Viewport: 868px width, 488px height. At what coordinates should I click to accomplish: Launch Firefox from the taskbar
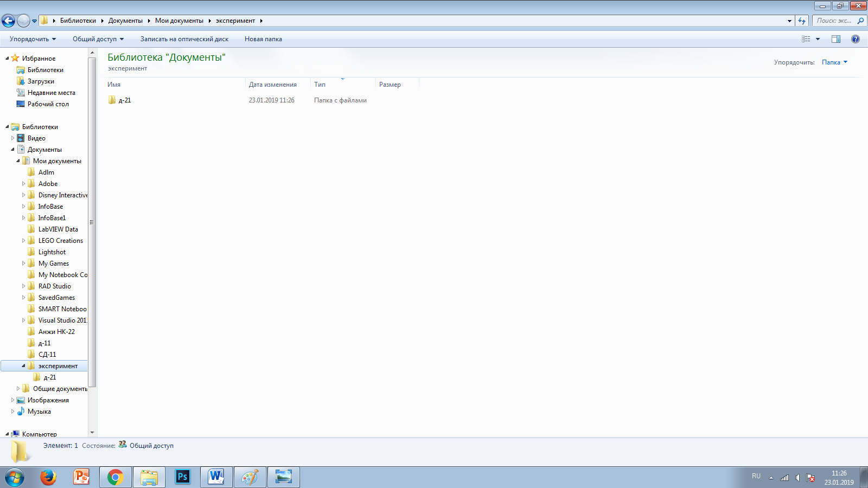coord(48,477)
